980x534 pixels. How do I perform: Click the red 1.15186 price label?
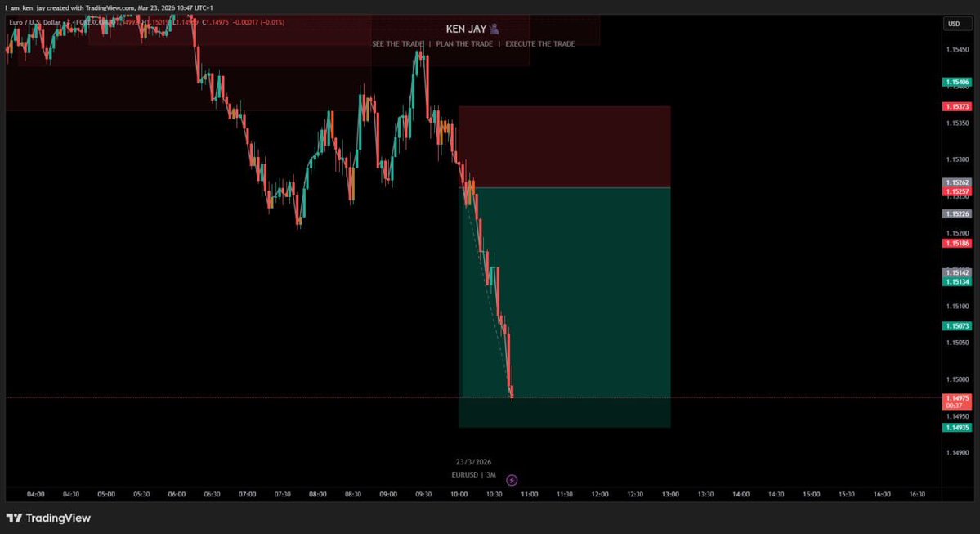pos(957,243)
